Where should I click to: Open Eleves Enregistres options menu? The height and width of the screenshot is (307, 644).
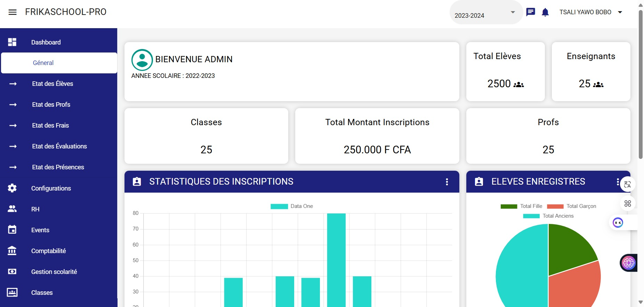coord(618,182)
